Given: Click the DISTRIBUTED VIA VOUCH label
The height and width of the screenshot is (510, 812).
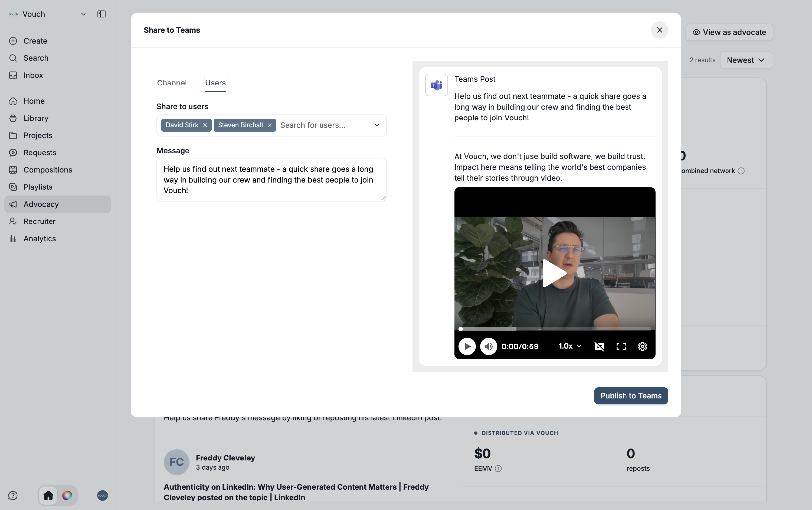Looking at the screenshot, I should 520,433.
